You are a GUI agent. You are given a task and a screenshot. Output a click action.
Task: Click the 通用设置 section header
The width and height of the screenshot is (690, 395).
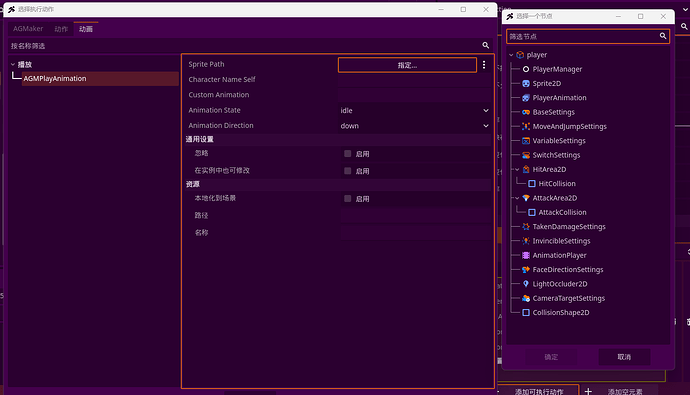(x=338, y=139)
